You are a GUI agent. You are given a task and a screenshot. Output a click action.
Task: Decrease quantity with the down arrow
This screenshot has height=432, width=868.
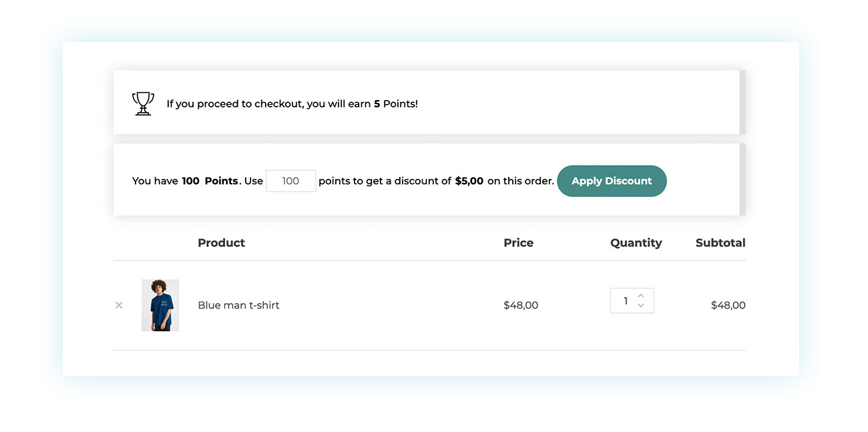pyautogui.click(x=641, y=306)
